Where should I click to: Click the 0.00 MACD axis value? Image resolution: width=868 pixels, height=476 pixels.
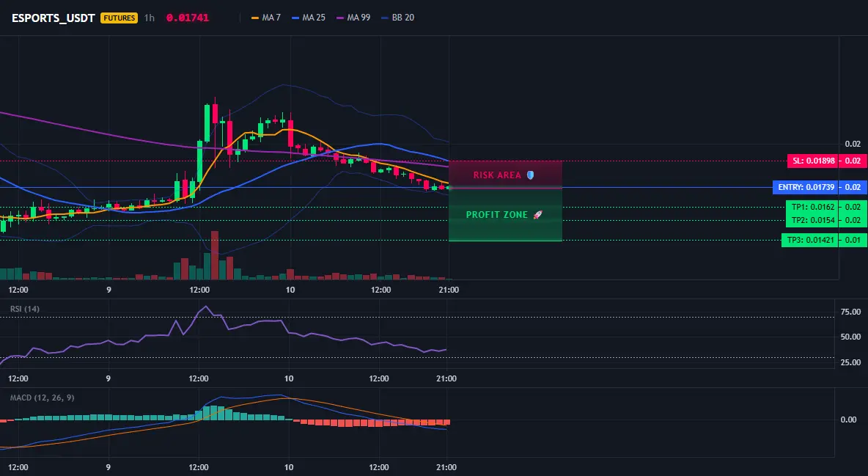pos(849,420)
